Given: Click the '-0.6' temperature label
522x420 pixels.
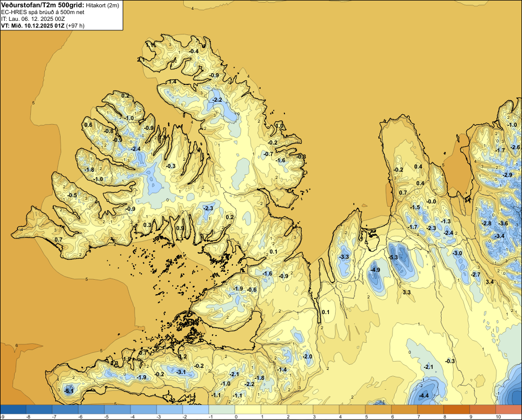Looking at the screenshot, I should point(252,290).
